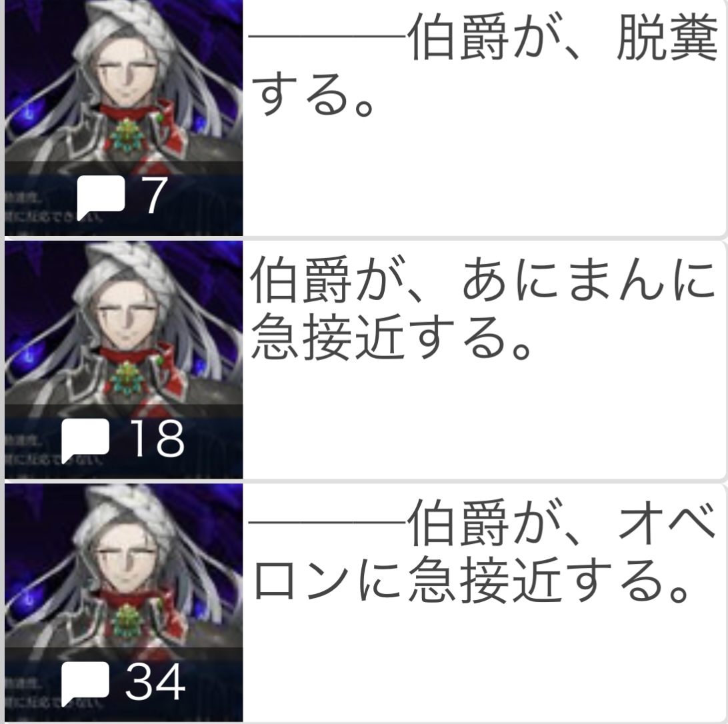Open thumbnail of the あにまんに急接近 thread
The width and height of the screenshot is (728, 724).
(x=123, y=360)
